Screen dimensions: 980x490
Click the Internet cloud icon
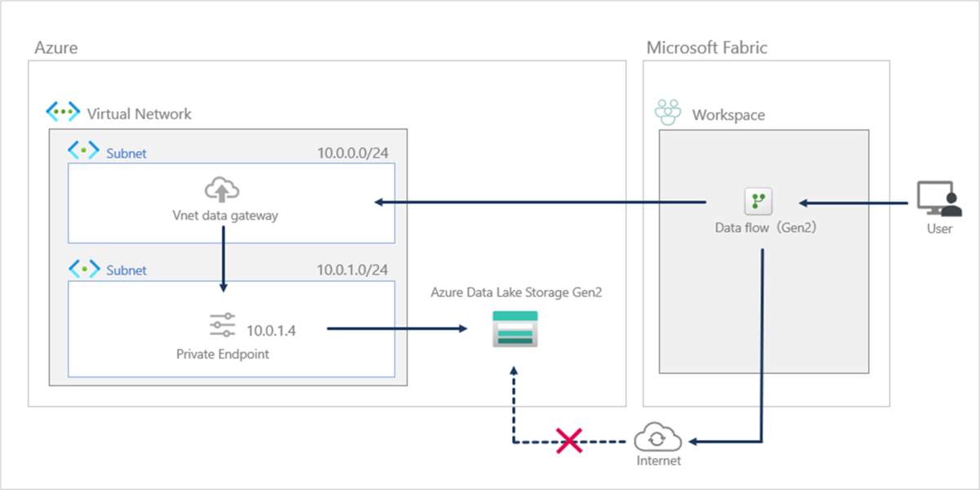point(657,436)
